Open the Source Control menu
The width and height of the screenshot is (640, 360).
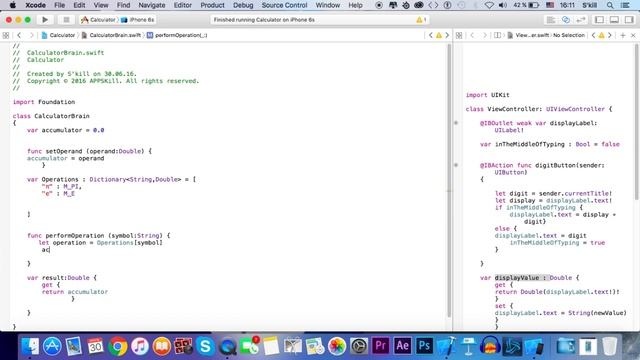tap(284, 5)
